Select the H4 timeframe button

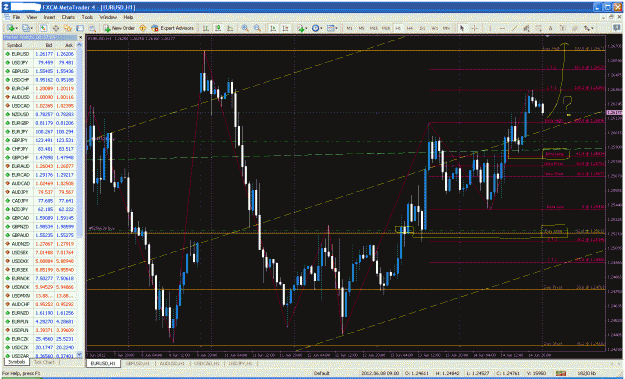tap(410, 28)
